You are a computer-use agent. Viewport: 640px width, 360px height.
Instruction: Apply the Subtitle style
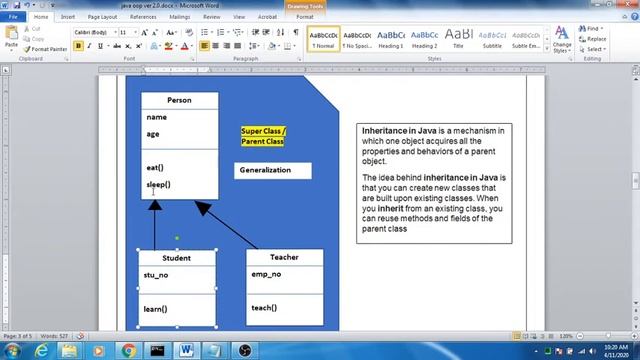coord(492,39)
